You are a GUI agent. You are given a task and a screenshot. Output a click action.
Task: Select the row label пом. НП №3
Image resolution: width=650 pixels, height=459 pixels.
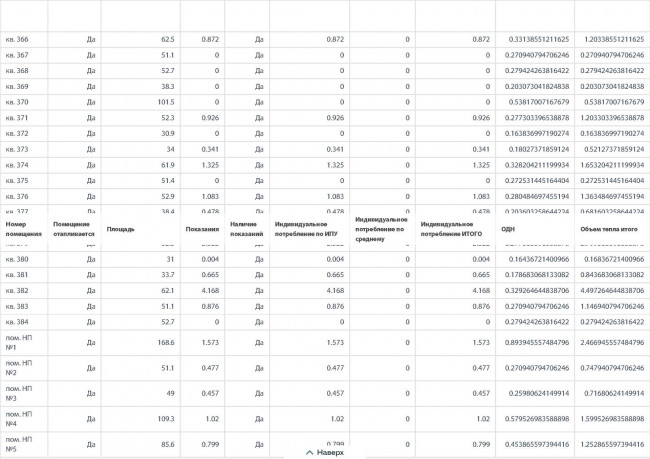tap(19, 393)
